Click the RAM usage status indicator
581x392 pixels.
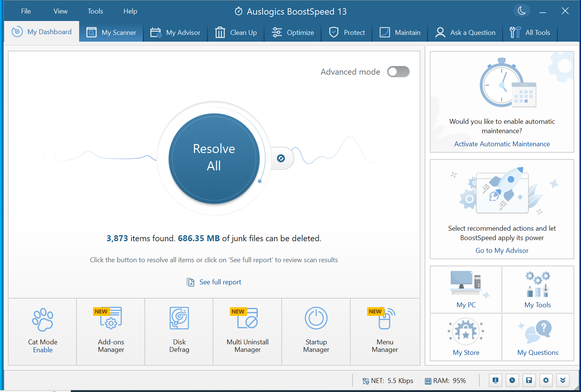point(445,381)
